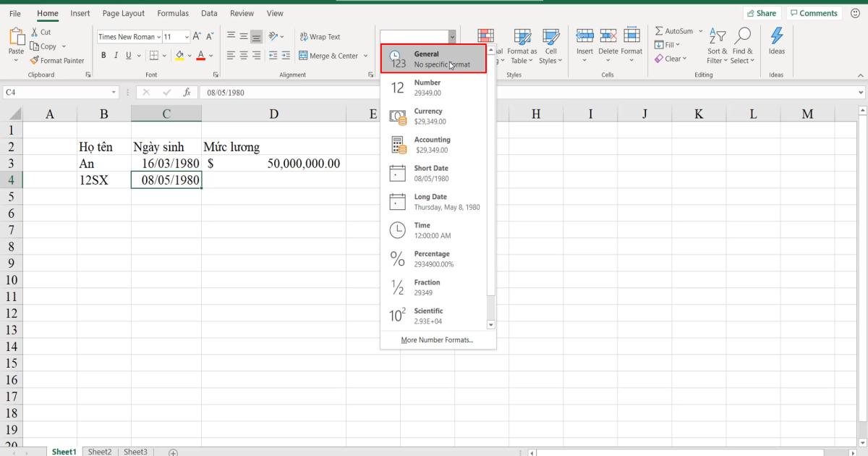Open the font size dropdown

pyautogui.click(x=185, y=36)
